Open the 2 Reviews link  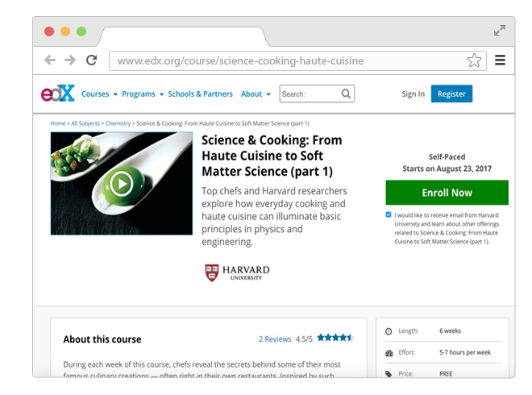[x=275, y=339]
